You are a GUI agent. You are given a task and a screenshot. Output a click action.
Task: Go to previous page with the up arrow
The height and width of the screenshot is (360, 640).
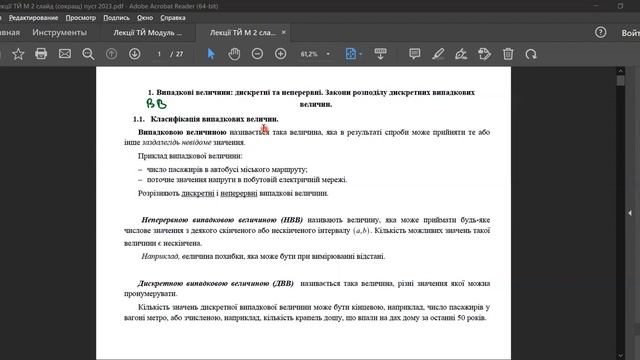[111, 54]
